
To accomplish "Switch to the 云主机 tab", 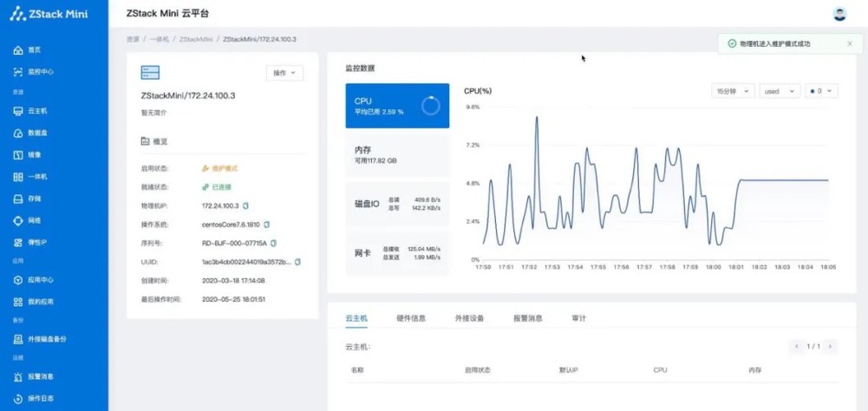I will (x=356, y=318).
